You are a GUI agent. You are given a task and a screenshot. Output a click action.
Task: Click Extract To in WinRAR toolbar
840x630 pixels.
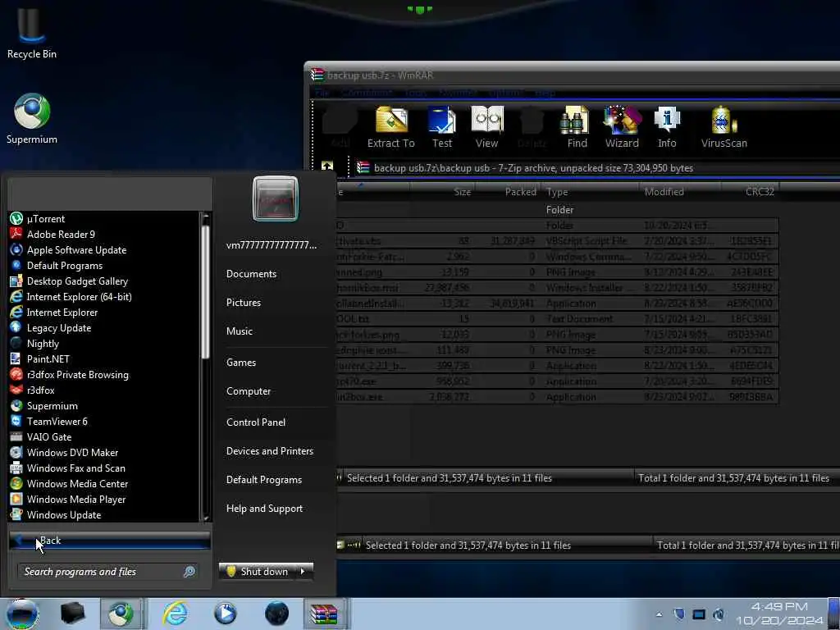pyautogui.click(x=391, y=127)
